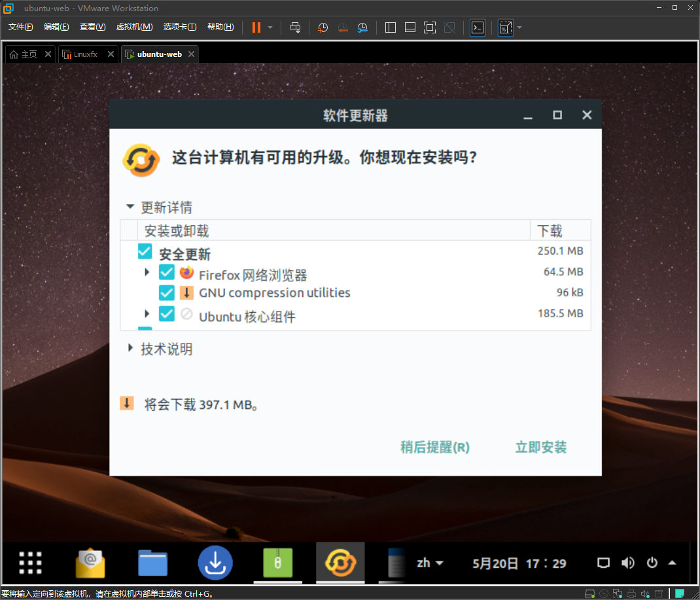This screenshot has height=600, width=700.
Task: Click the sound device icon in the status bar
Action: pos(645,593)
